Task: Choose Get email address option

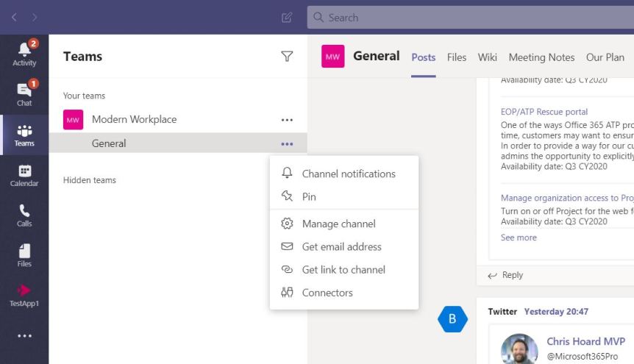Action: [341, 246]
